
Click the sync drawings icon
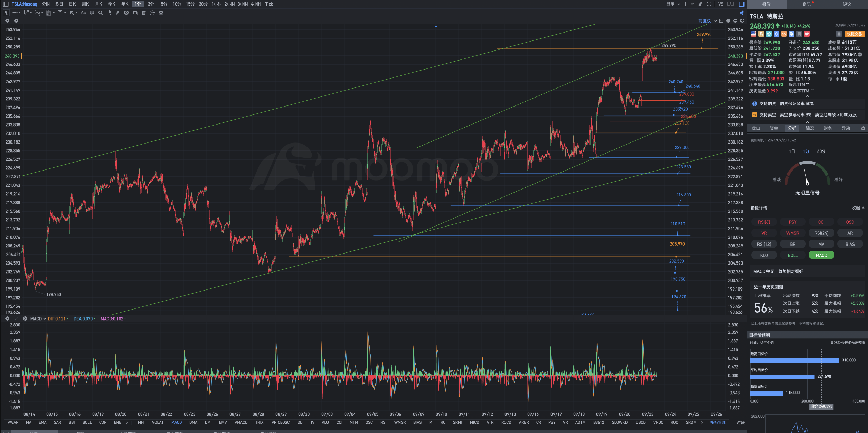152,13
